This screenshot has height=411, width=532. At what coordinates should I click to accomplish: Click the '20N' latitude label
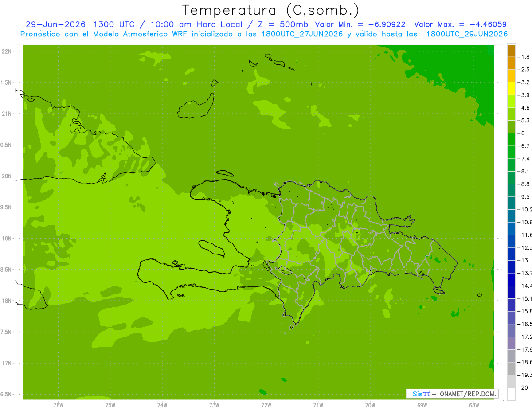click(7, 176)
